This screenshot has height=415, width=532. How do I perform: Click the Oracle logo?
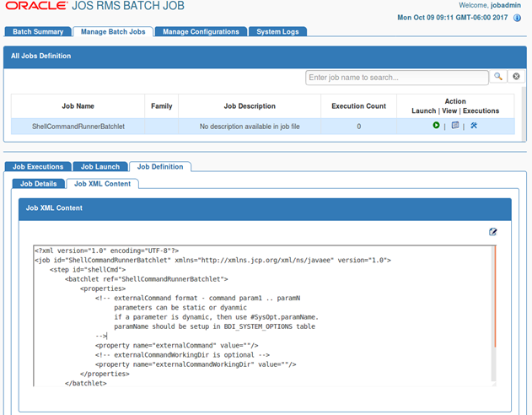point(36,6)
